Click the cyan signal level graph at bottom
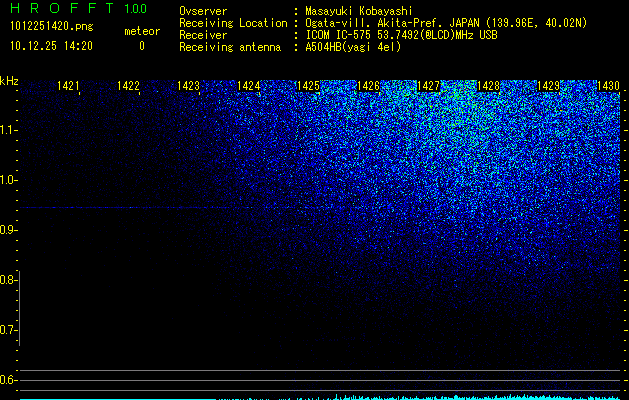This screenshot has height=400, width=629. point(320,397)
